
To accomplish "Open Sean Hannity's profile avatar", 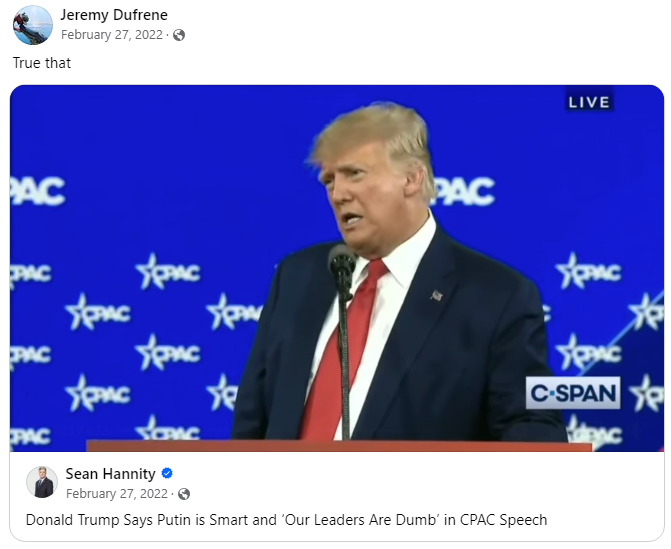I will click(42, 482).
